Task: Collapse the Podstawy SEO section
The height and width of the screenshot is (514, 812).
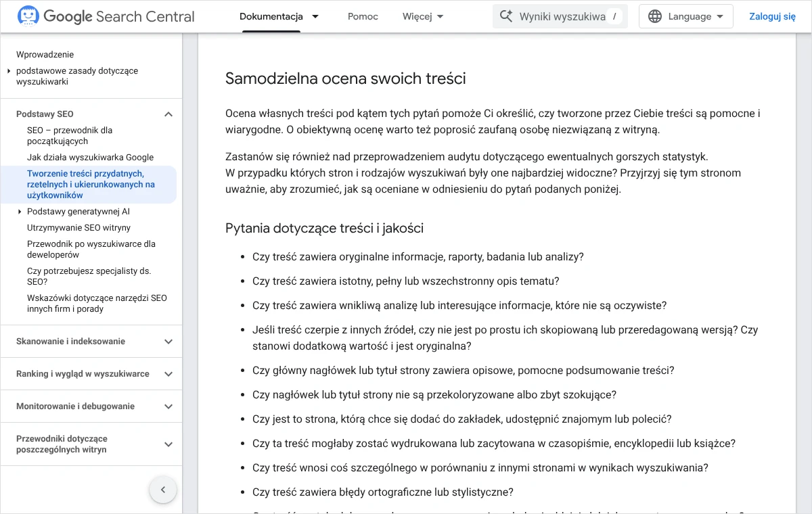Action: pyautogui.click(x=168, y=114)
